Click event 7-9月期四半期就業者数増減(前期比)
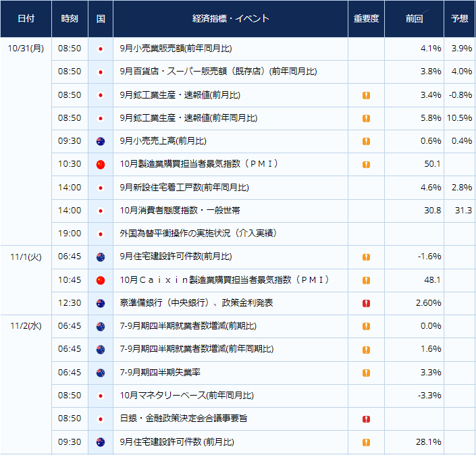The height and width of the screenshot is (455, 476). tap(188, 326)
